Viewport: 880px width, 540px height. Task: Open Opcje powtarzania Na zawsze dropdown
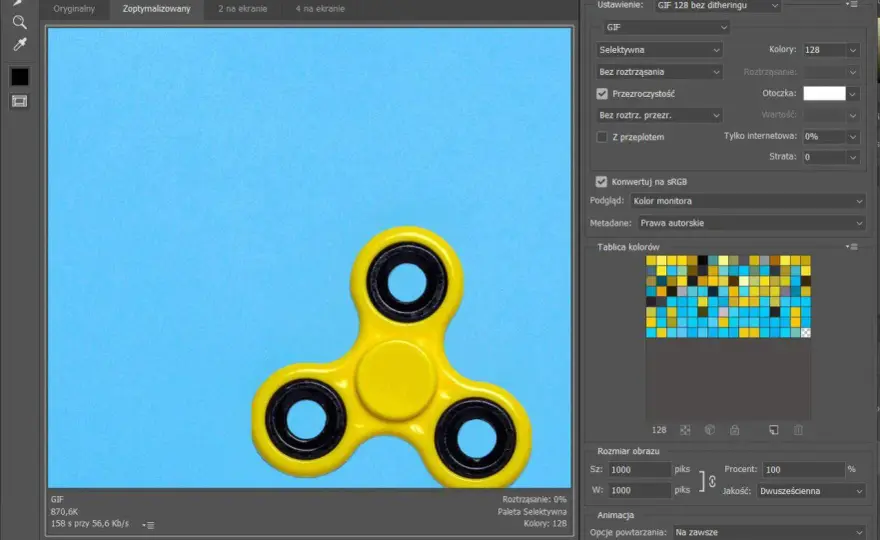pos(768,532)
